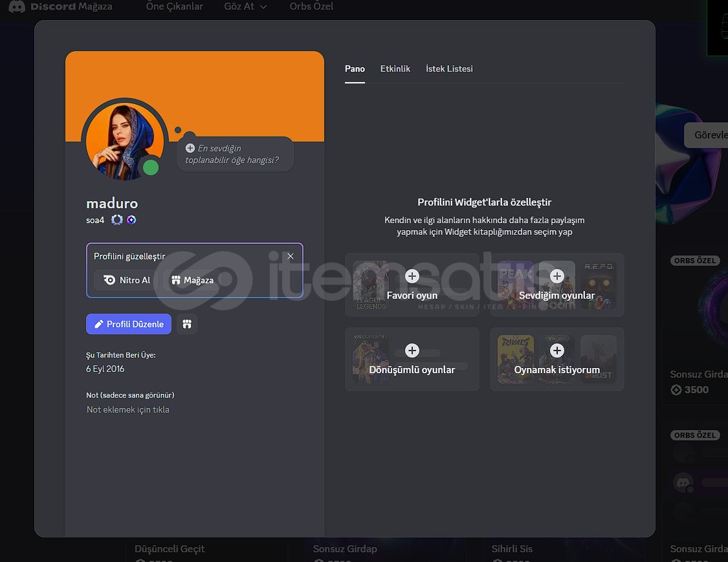Viewport: 728px width, 562px height.
Task: Add the Sevdiğim oyunlar widget
Action: pos(557,285)
